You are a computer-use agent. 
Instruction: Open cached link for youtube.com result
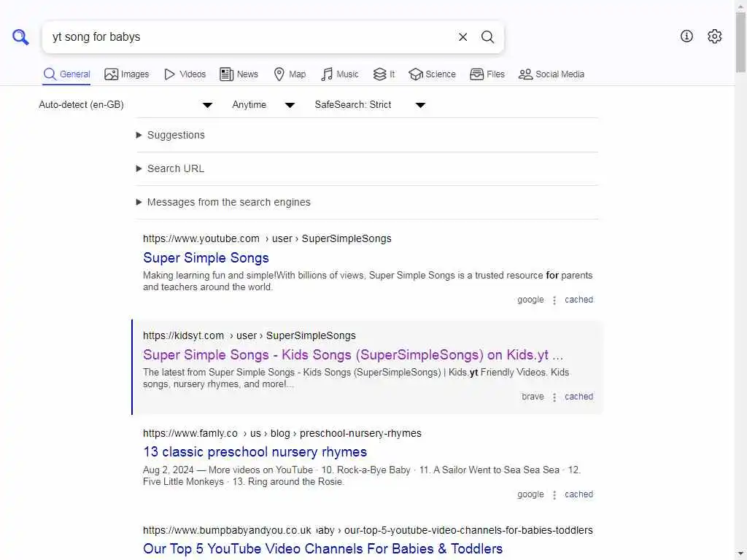click(578, 300)
